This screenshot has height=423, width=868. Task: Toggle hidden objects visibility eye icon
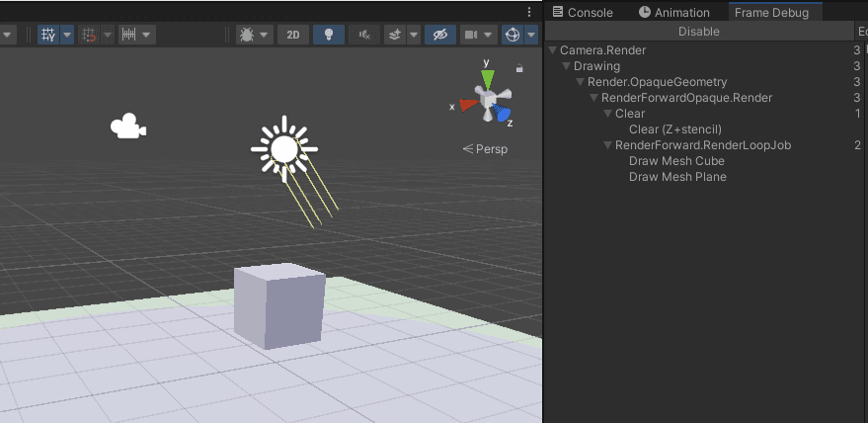click(440, 35)
